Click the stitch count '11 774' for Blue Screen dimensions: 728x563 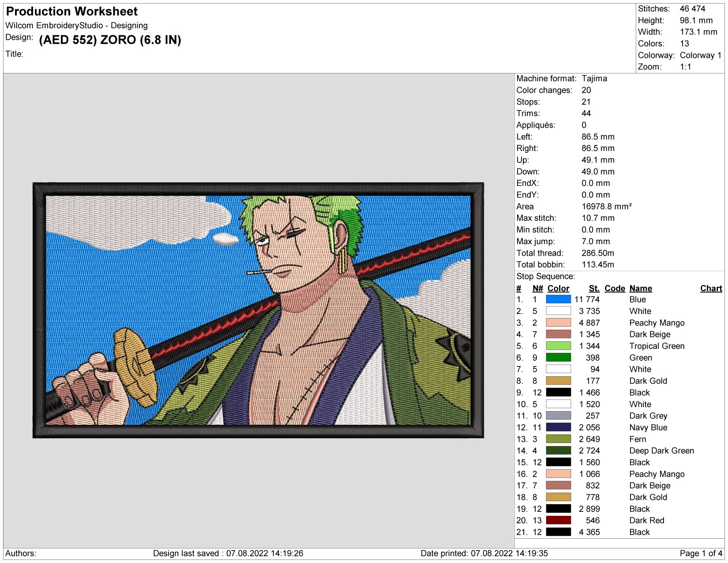coord(587,299)
